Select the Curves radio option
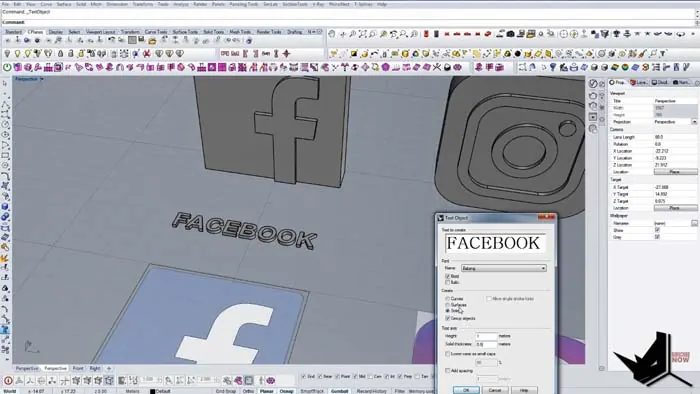Screen dimensions: 700x394 point(448,299)
